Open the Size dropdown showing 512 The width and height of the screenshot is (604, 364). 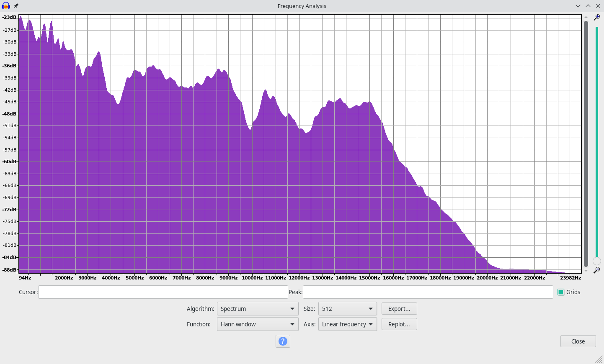[348, 309]
